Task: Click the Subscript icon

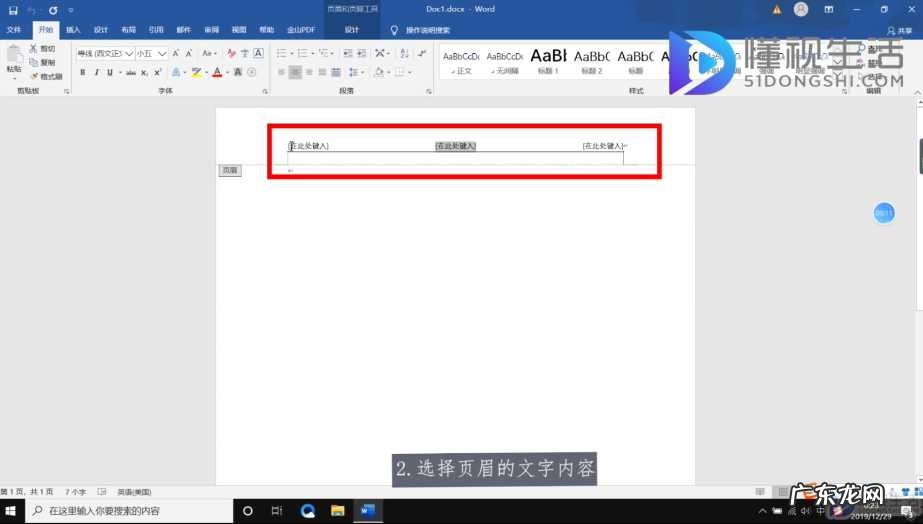Action: point(144,72)
